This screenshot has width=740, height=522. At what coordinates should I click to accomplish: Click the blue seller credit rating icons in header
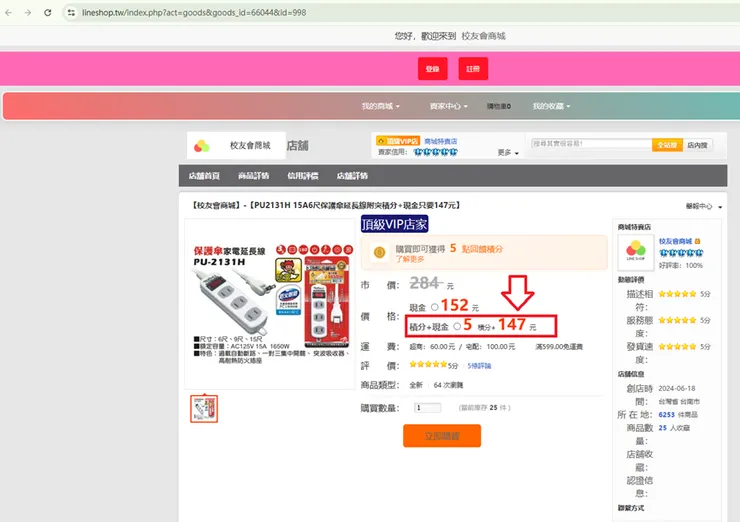click(435, 152)
